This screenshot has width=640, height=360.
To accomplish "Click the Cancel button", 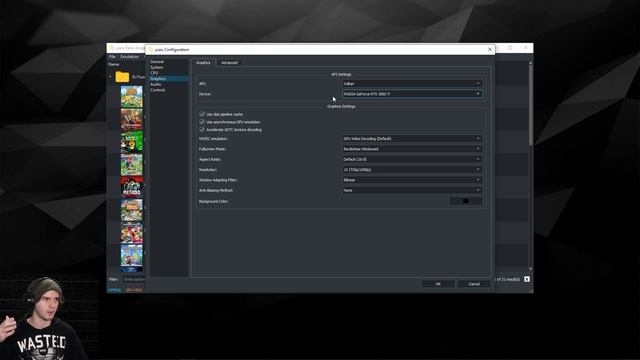I will pyautogui.click(x=474, y=284).
